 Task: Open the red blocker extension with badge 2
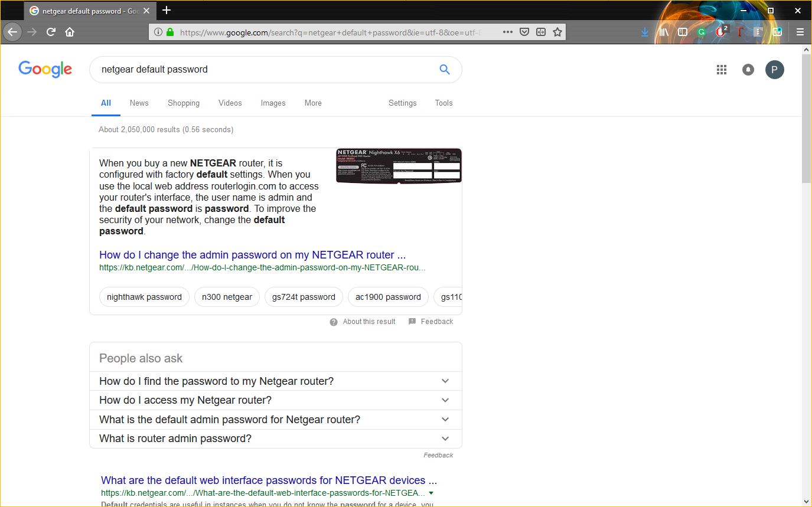point(720,32)
